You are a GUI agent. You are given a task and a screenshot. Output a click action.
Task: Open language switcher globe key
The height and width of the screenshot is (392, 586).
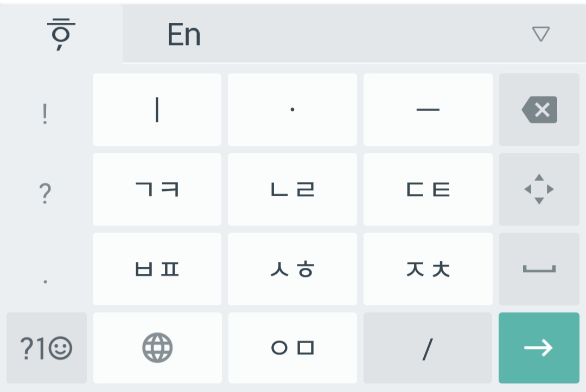pyautogui.click(x=157, y=348)
